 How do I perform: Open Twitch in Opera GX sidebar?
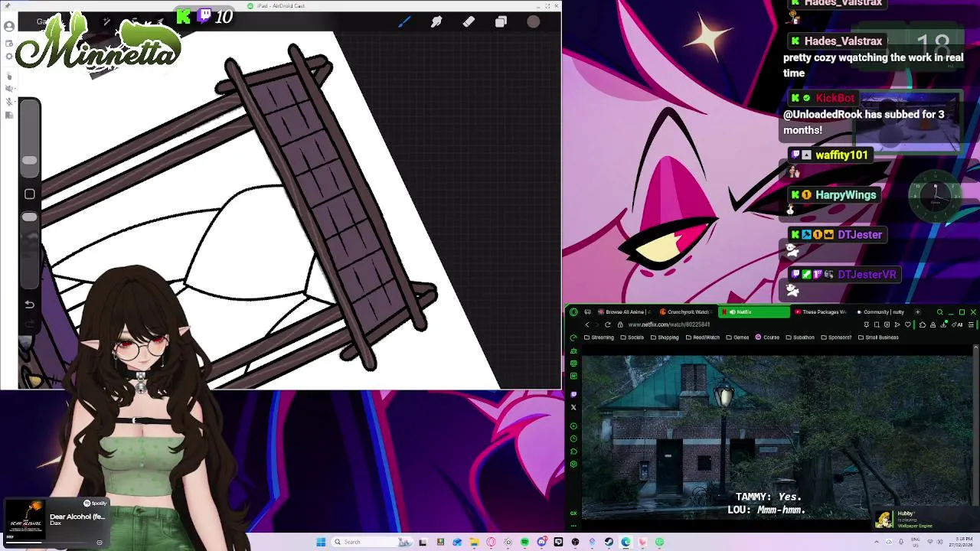click(x=573, y=395)
